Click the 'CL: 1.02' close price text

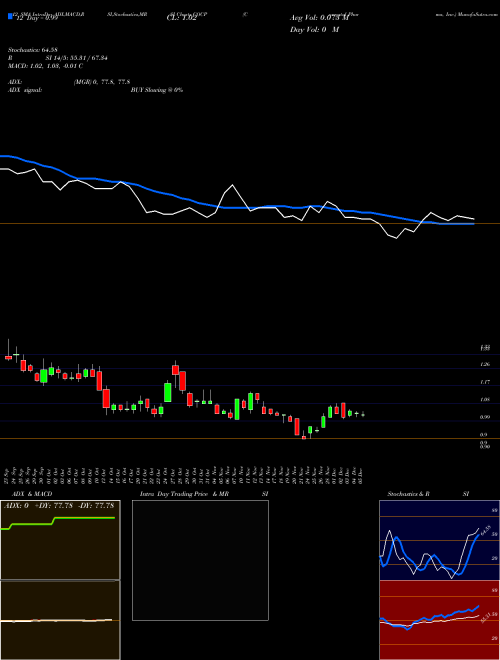coord(181,18)
